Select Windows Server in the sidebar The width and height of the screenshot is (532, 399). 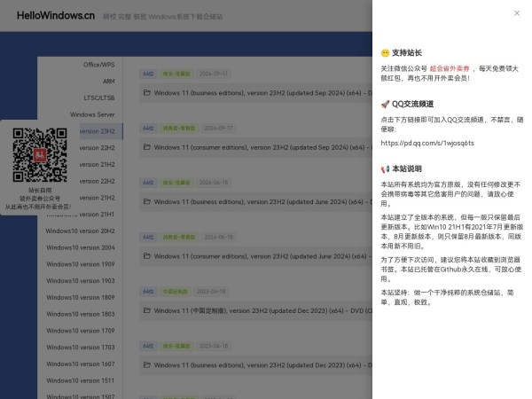click(x=92, y=114)
